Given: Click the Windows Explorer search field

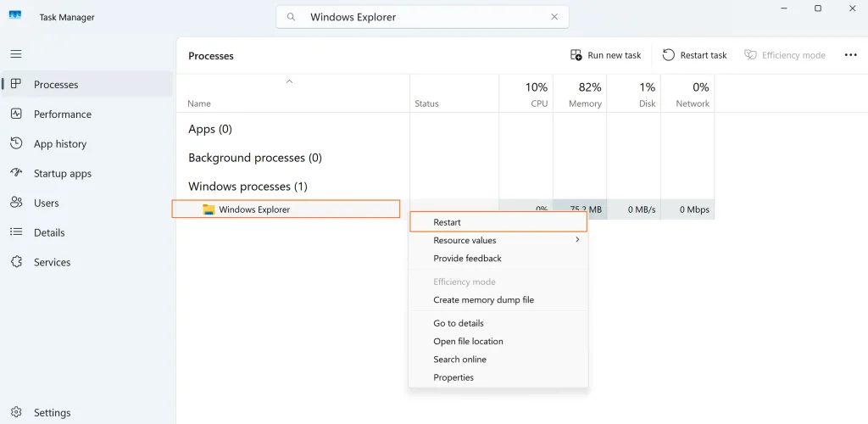Looking at the screenshot, I should tap(422, 17).
